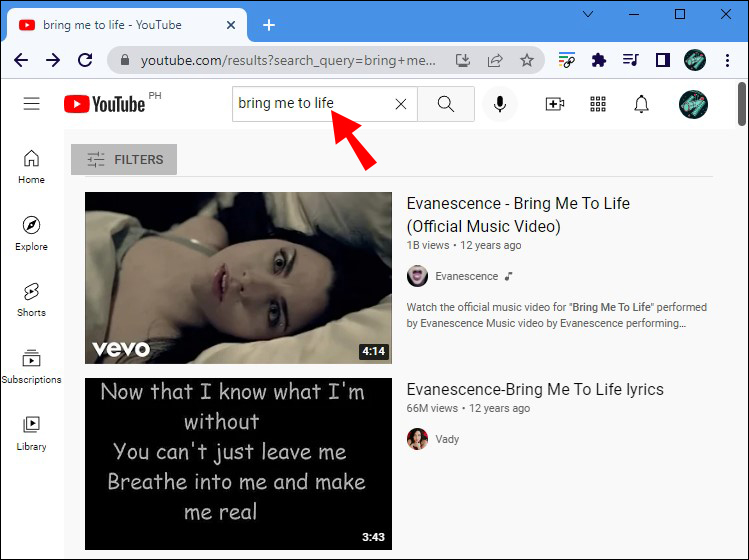
Task: Open the YouTube apps grid
Action: [598, 104]
